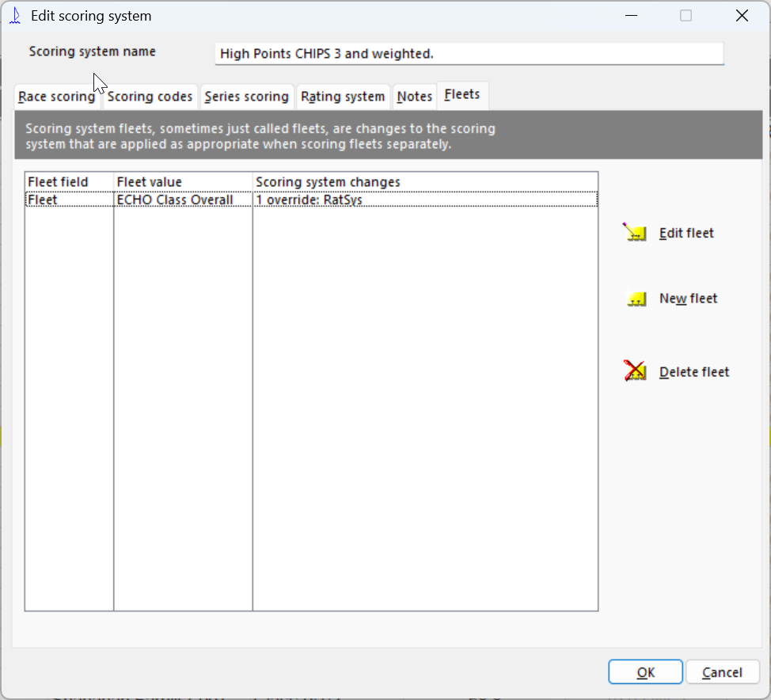Focus the Scoring system name text field
771x700 pixels.
pyautogui.click(x=469, y=54)
